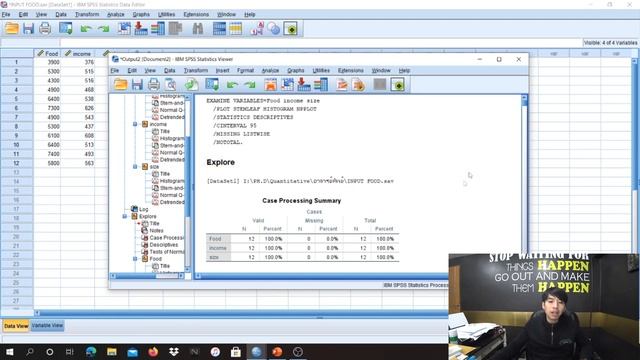Click income column header in Data Editor

click(x=78, y=53)
